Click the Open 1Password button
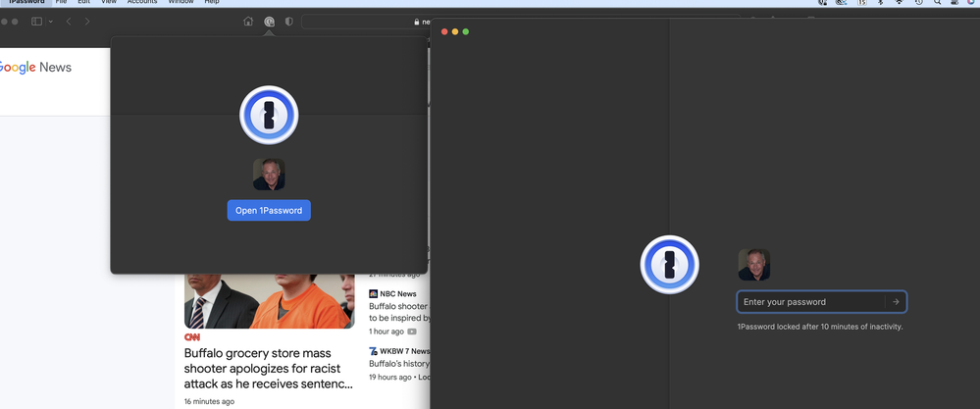980x409 pixels. click(x=269, y=211)
